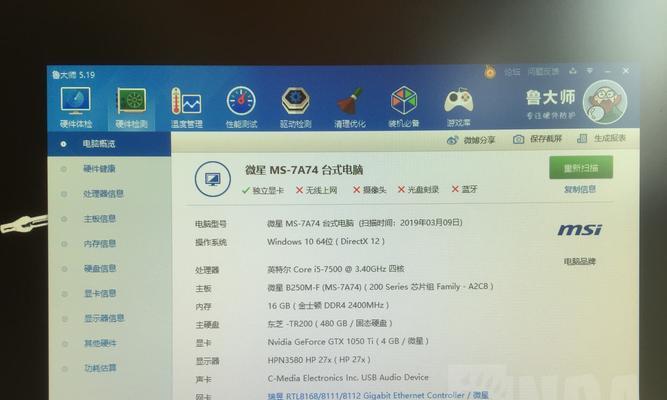Open 游戏库 gamepad icon

(459, 101)
